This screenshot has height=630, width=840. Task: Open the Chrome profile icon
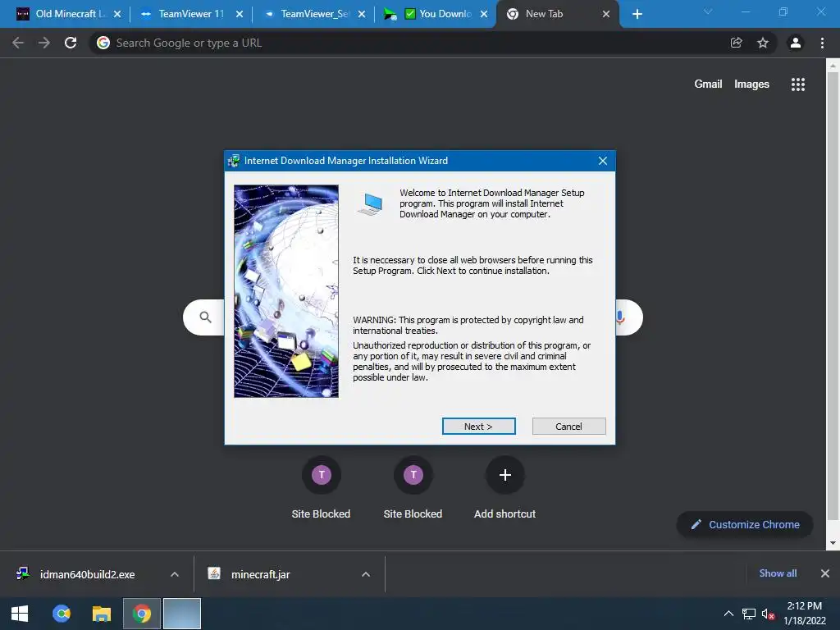coord(796,43)
